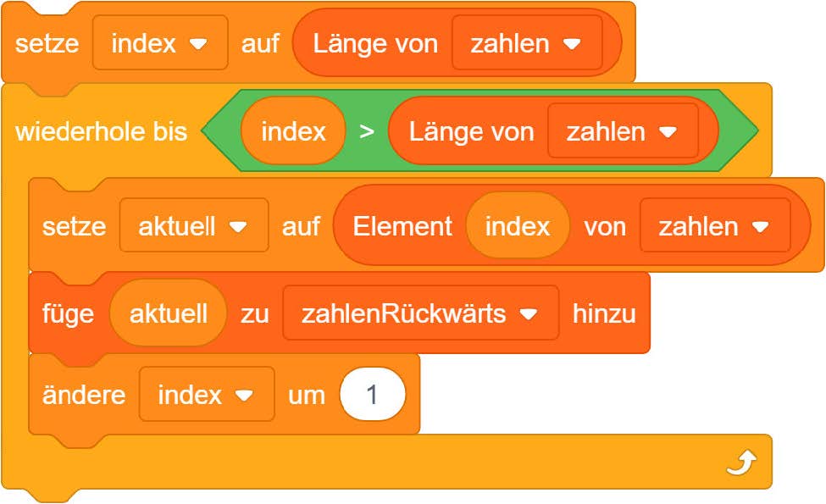826x504 pixels.
Task: Click the 'hinzu' text on the füge block
Action: coord(604,314)
